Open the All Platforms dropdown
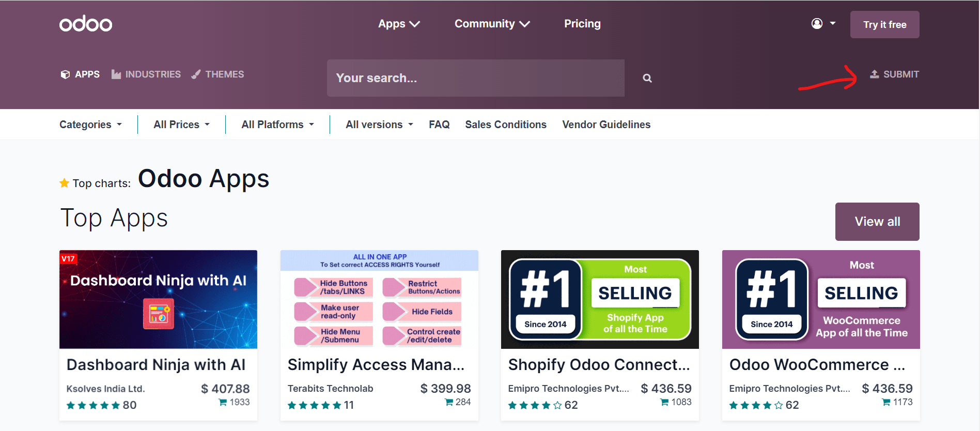This screenshot has height=431, width=980. click(x=277, y=125)
